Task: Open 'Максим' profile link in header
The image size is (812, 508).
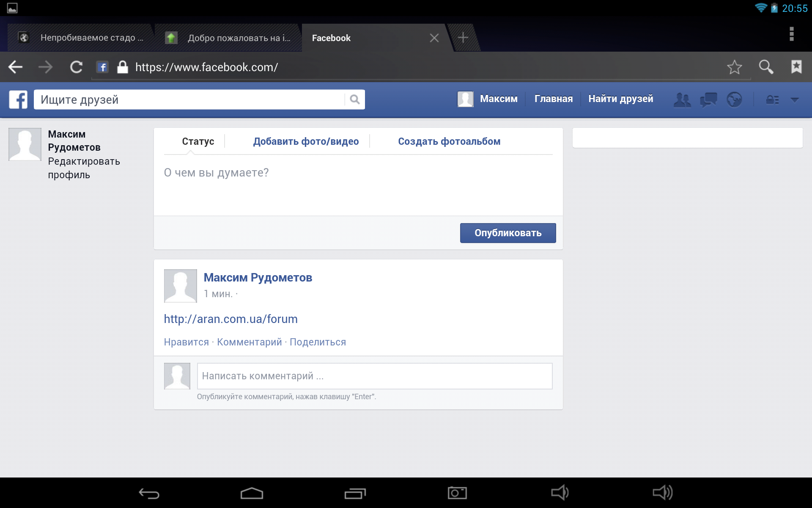Action: point(499,99)
